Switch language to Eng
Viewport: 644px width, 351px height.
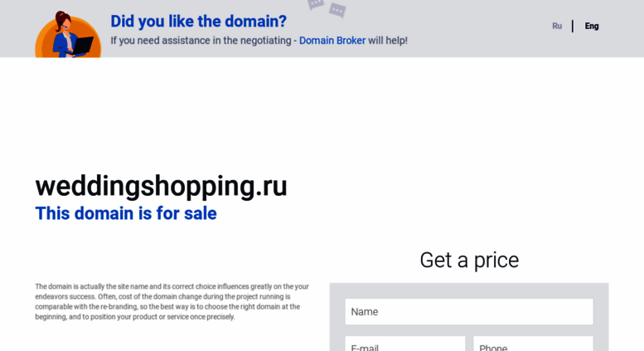[592, 26]
